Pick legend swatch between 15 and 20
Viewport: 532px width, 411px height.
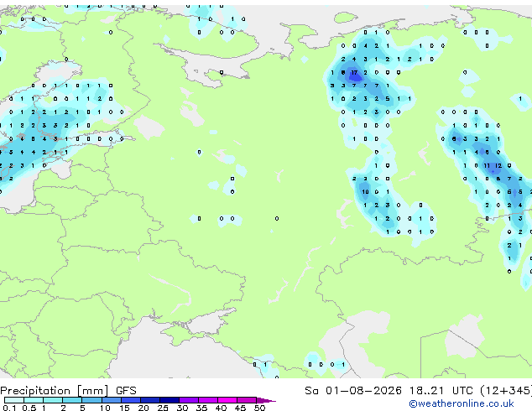(x=130, y=400)
